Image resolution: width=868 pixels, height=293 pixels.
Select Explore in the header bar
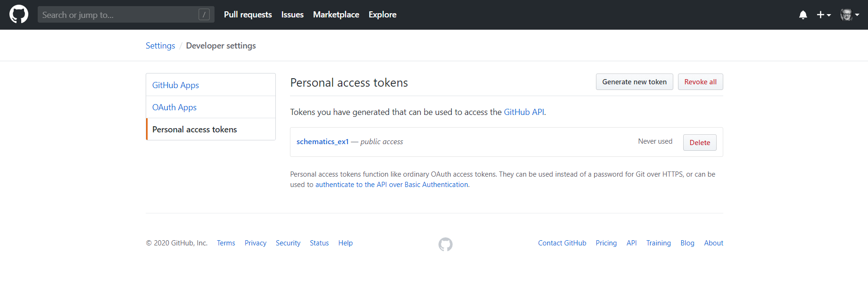click(382, 15)
